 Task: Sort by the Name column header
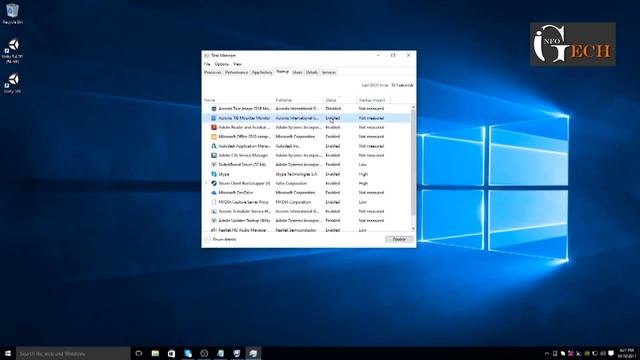tap(238, 100)
